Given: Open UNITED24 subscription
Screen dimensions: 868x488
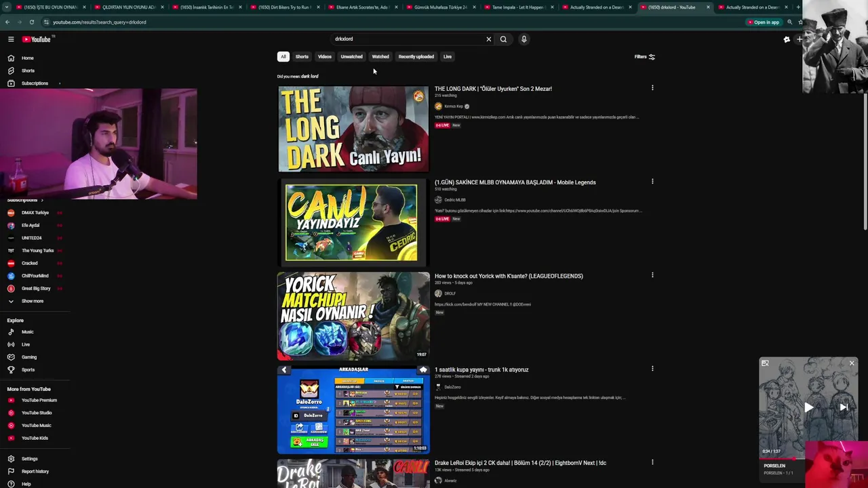Looking at the screenshot, I should pyautogui.click(x=31, y=238).
